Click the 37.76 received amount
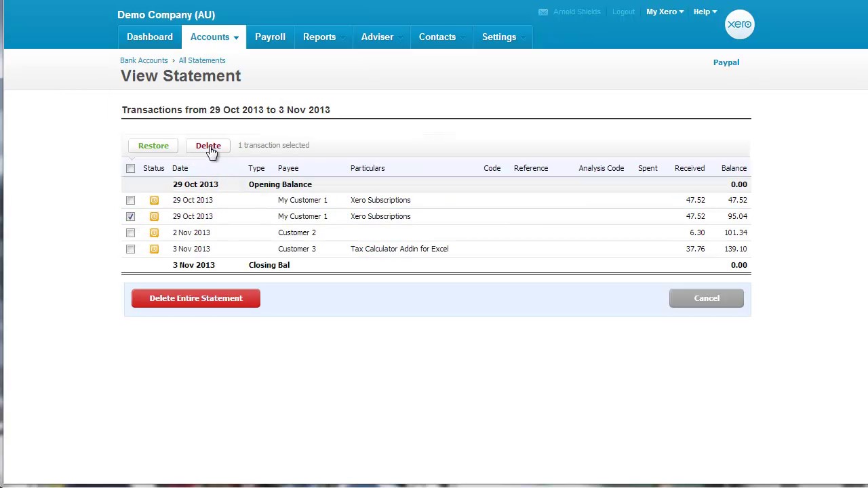Viewport: 868px width, 488px height. pyautogui.click(x=695, y=249)
